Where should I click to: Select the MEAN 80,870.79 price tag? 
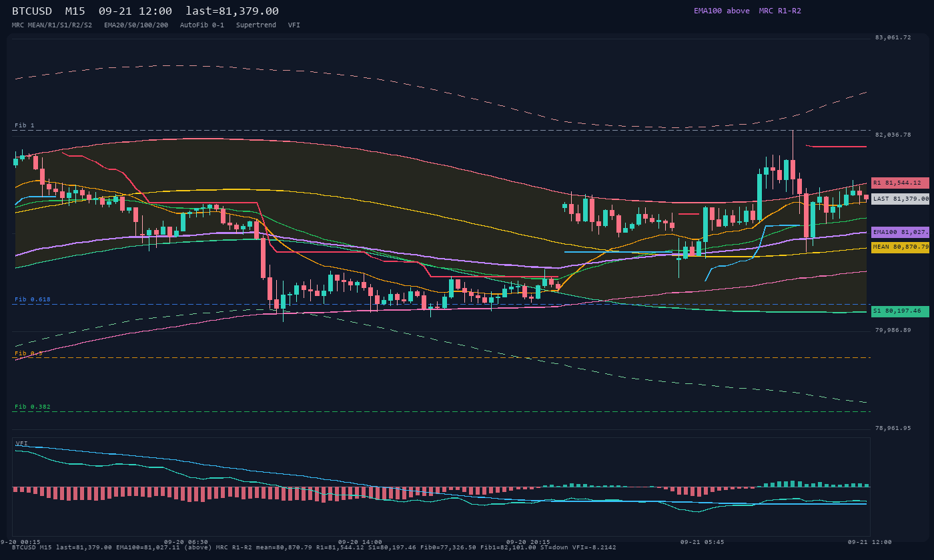pos(900,247)
